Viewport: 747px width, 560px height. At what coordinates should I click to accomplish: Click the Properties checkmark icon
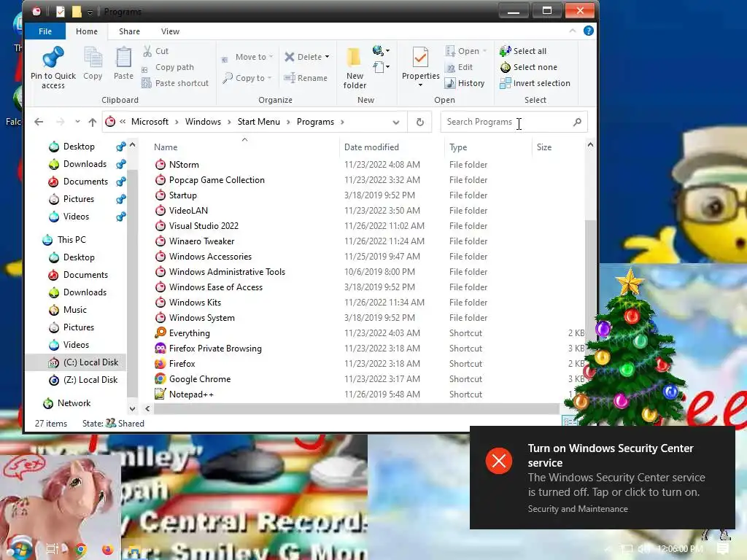420,58
